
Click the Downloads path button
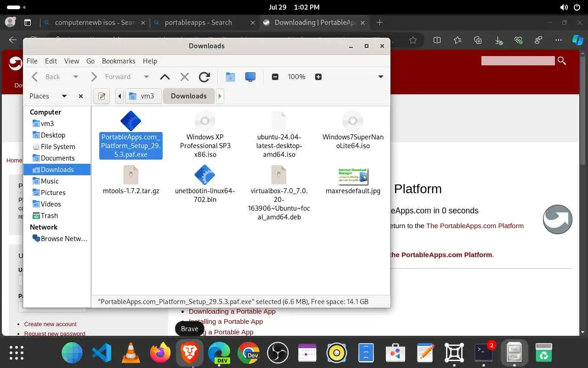pos(189,96)
